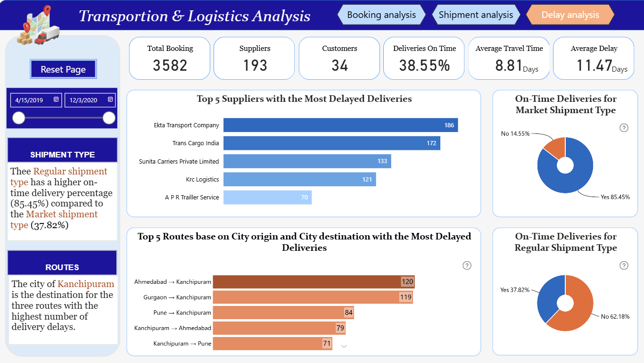The width and height of the screenshot is (644, 363).
Task: Click 'Top 5 Suppliers with the Most Delayed Deliveries' title
Action: [x=305, y=99]
